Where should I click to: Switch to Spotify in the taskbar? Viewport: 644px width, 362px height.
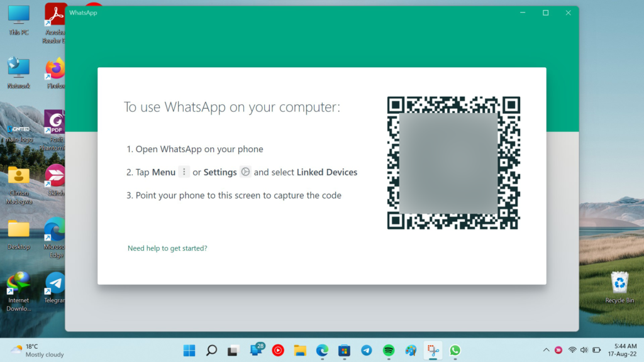point(389,351)
